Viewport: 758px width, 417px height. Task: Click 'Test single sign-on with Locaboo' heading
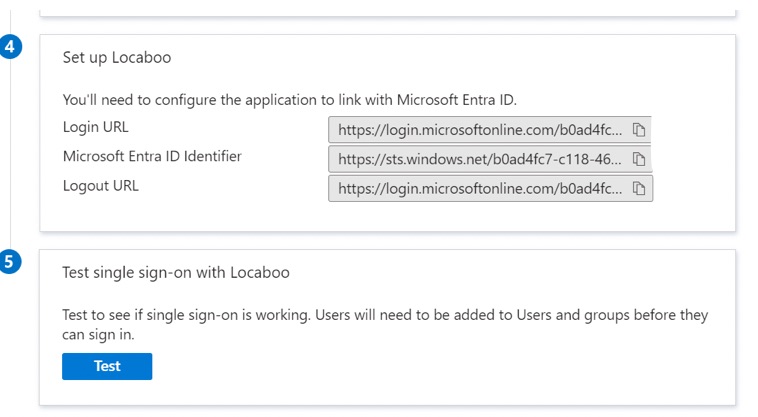pyautogui.click(x=176, y=273)
